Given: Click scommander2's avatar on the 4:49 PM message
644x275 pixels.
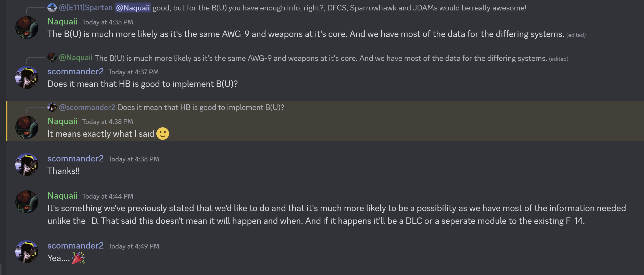Looking at the screenshot, I should [27, 252].
